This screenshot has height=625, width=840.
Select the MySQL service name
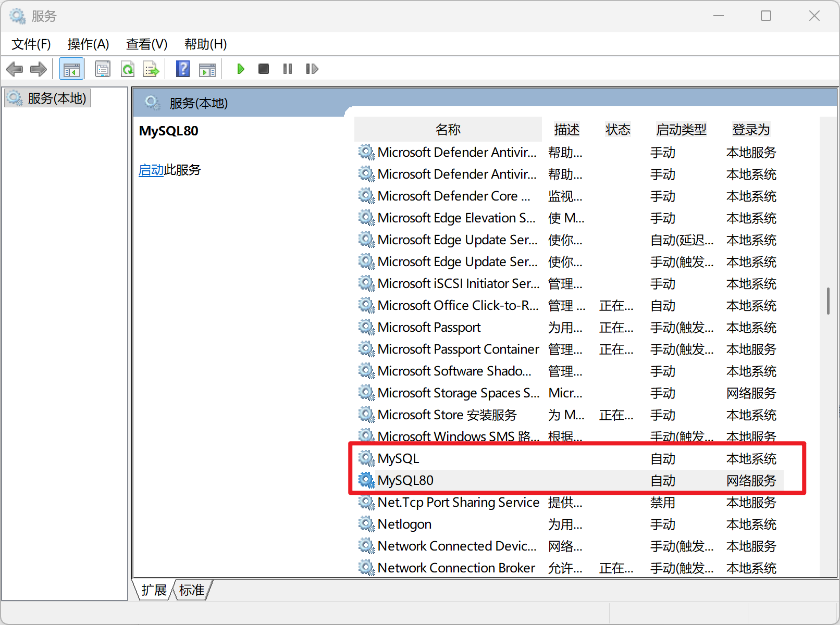(x=398, y=458)
